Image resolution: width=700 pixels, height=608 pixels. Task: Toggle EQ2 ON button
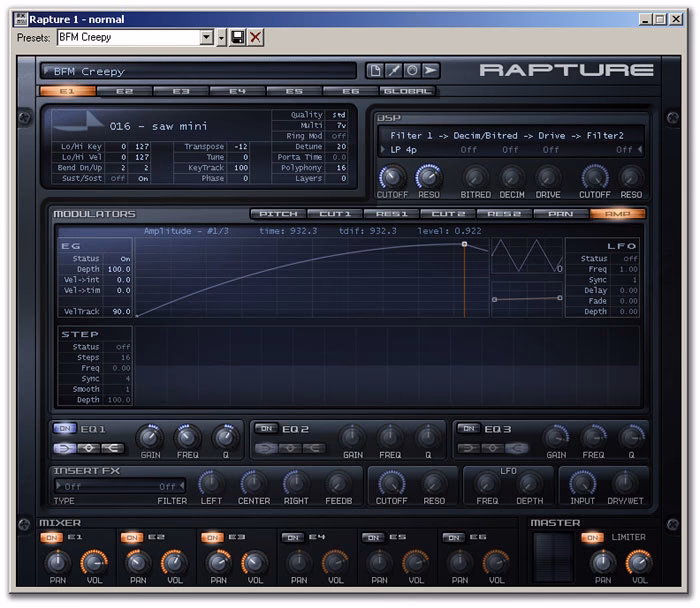point(267,429)
